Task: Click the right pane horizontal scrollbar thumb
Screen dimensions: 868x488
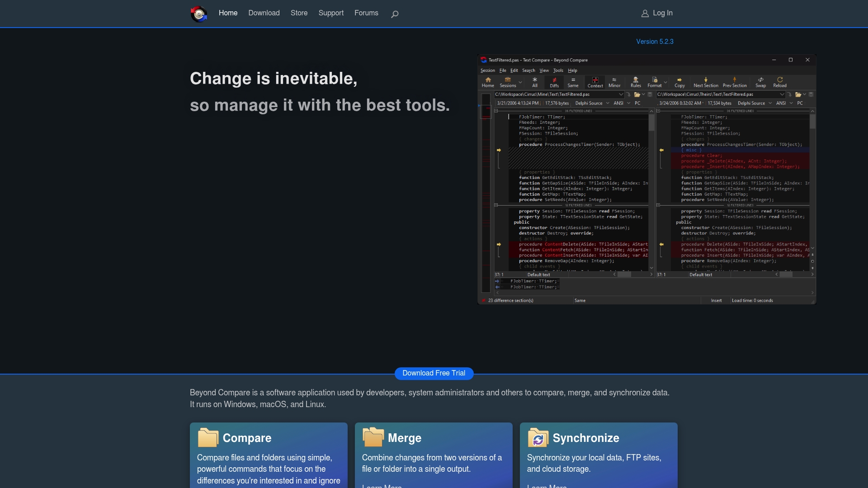Action: [786, 274]
